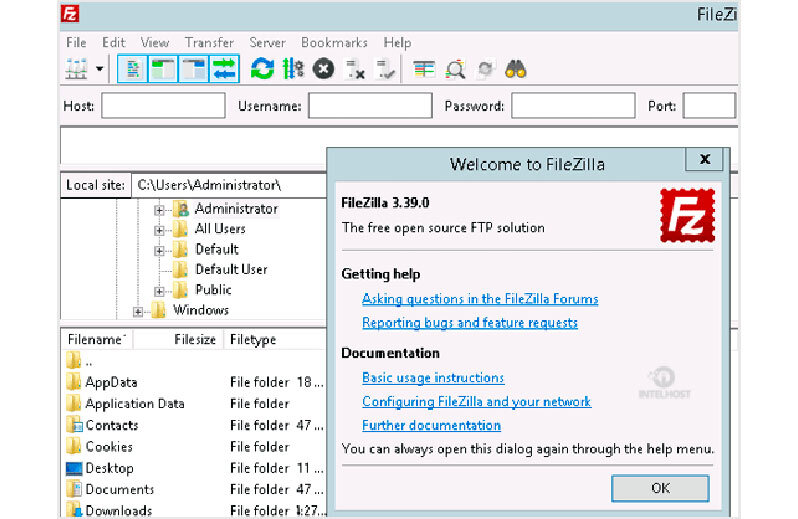The image size is (798, 519).
Task: Select Default User in the local tree
Action: (231, 269)
